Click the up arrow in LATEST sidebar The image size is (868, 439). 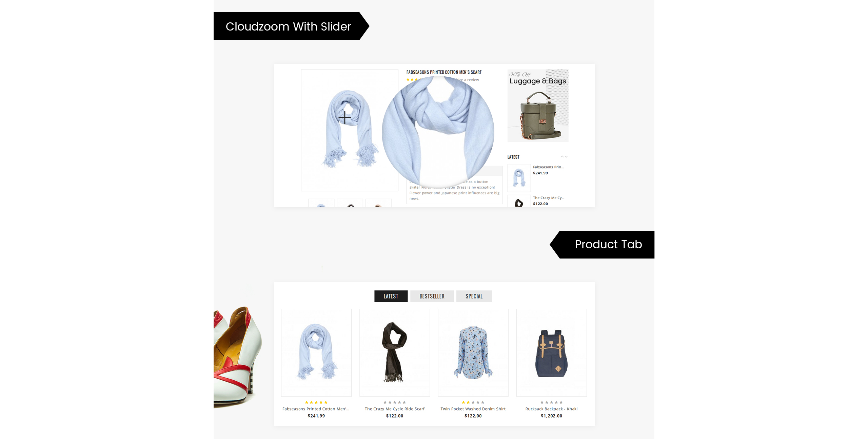562,157
